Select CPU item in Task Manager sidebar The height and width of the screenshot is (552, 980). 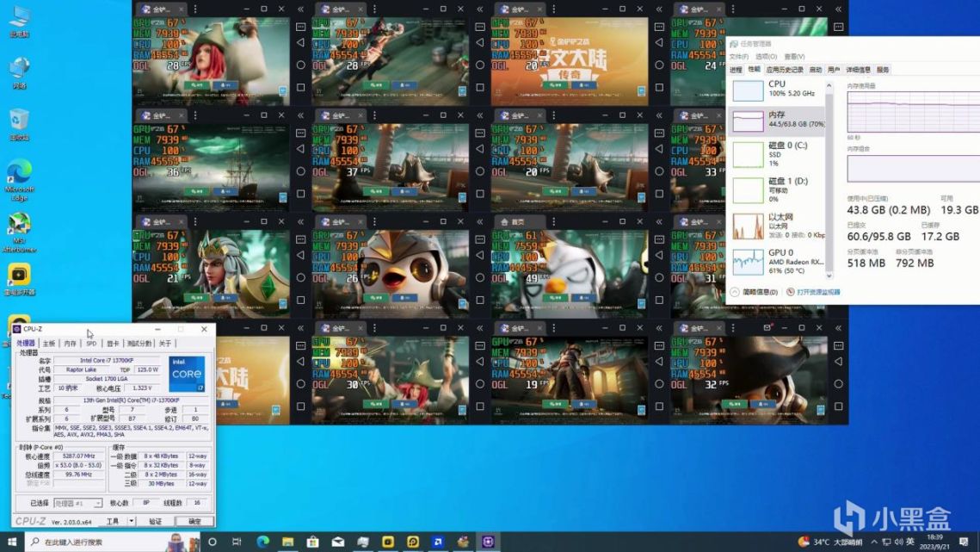[x=778, y=90]
